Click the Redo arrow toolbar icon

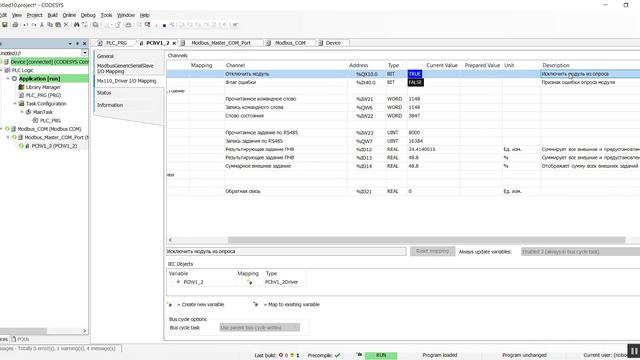(x=34, y=25)
